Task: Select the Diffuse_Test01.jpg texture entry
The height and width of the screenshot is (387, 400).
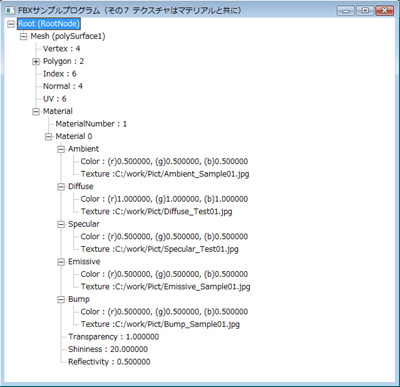Action: (157, 212)
